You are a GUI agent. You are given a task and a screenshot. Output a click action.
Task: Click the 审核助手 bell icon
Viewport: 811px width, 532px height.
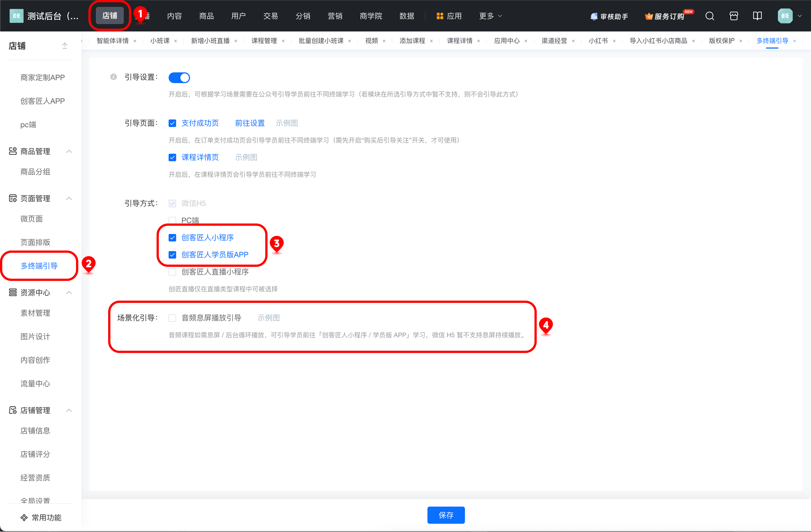(594, 16)
